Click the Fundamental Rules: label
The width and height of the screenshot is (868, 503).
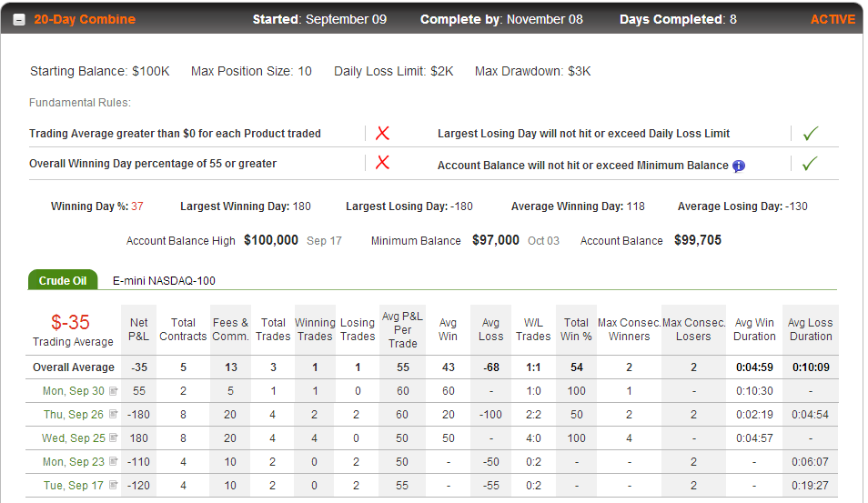[80, 103]
